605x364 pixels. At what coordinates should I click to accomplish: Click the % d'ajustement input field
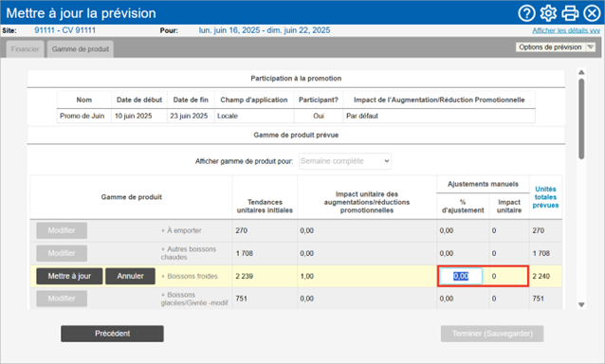coord(461,276)
